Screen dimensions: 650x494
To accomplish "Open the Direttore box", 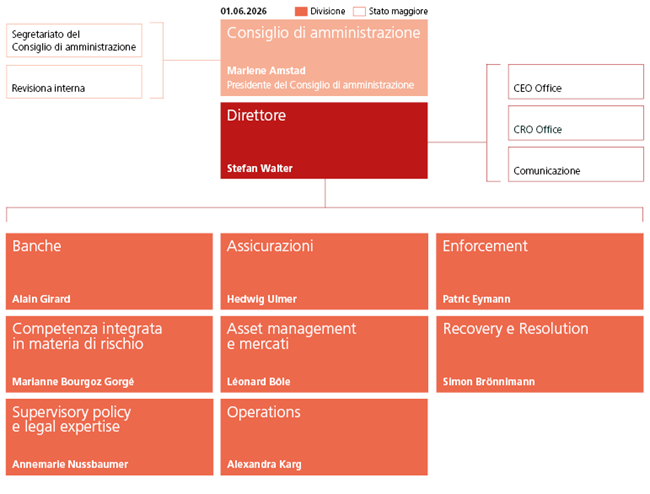I will pos(324,140).
